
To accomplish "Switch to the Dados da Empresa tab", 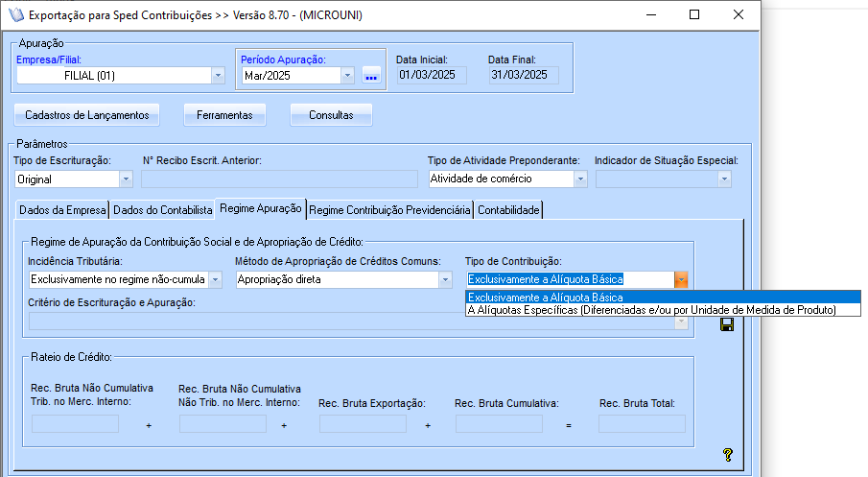I will [x=62, y=210].
